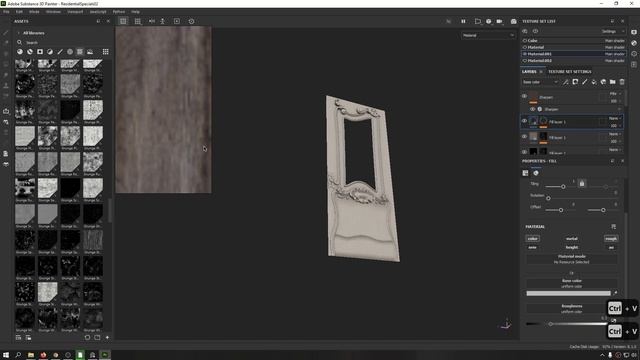640x360 pixels.
Task: Open the Base color channel dropdown
Action: coord(540,82)
